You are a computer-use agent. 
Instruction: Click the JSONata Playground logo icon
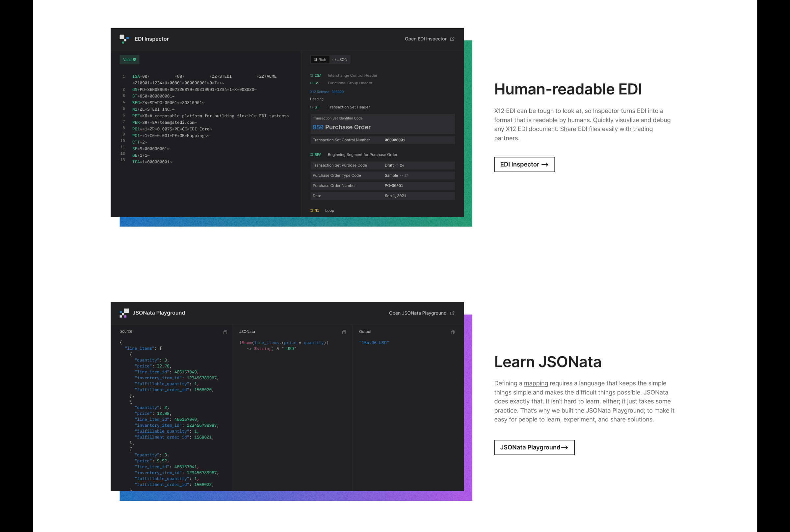pos(124,313)
